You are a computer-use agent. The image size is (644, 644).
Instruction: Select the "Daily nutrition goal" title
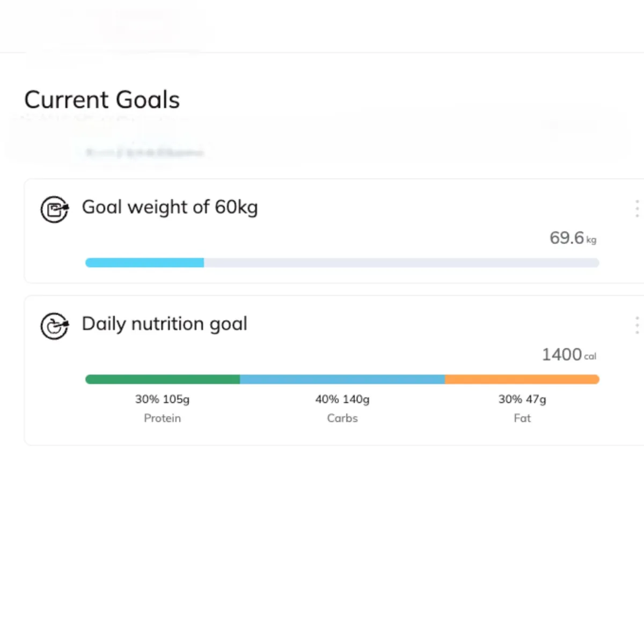coord(164,324)
